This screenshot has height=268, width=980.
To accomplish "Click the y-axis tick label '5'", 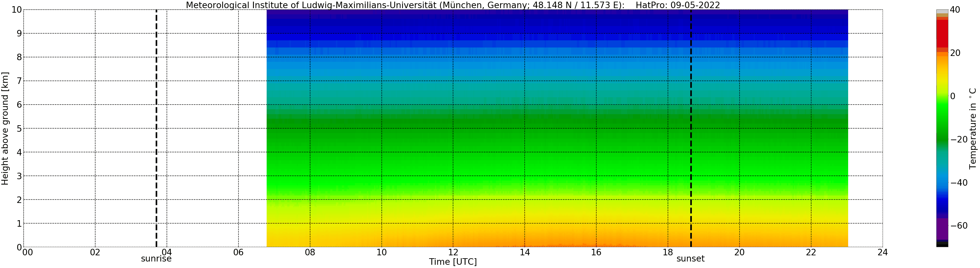I will pos(19,128).
